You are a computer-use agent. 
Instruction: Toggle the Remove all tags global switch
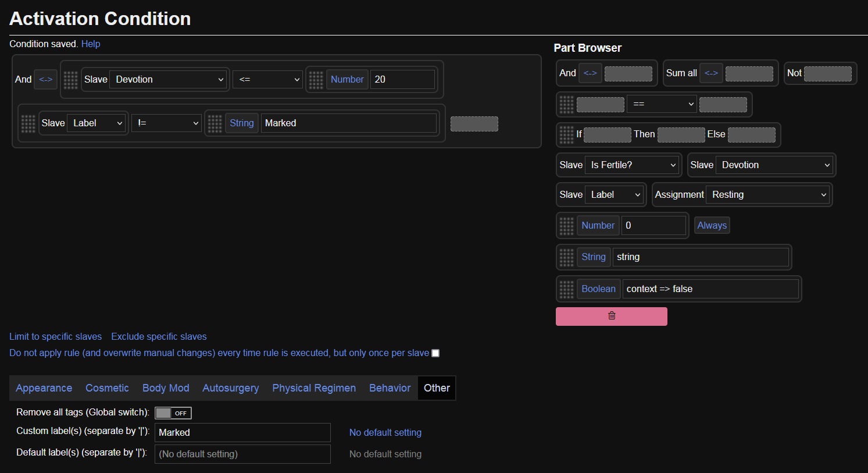(x=173, y=413)
